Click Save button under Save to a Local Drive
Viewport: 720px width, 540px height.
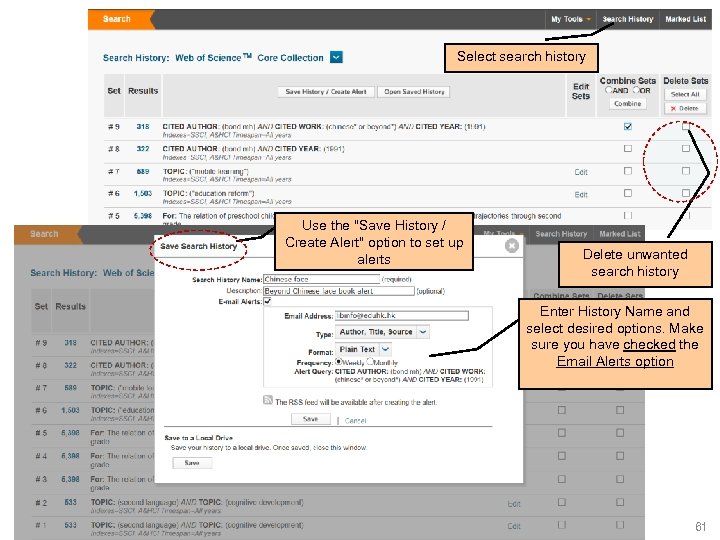pos(192,463)
